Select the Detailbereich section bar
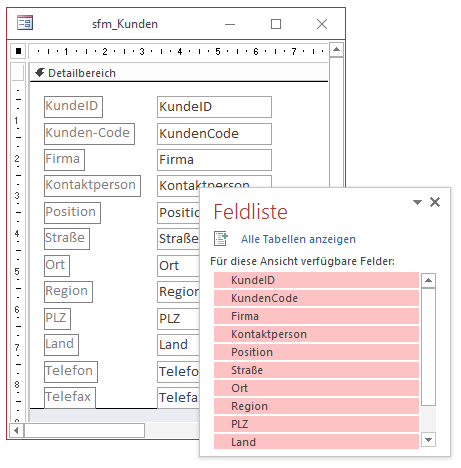 [179, 73]
